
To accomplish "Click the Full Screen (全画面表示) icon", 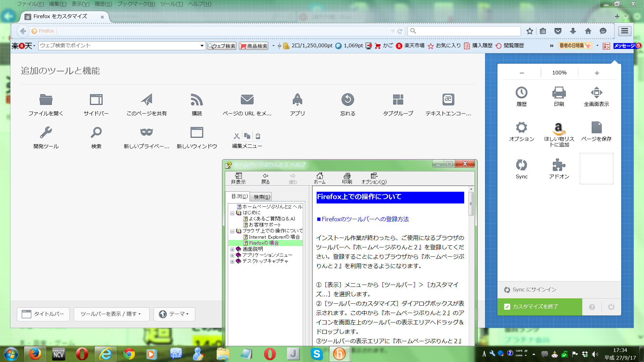I will (x=596, y=93).
